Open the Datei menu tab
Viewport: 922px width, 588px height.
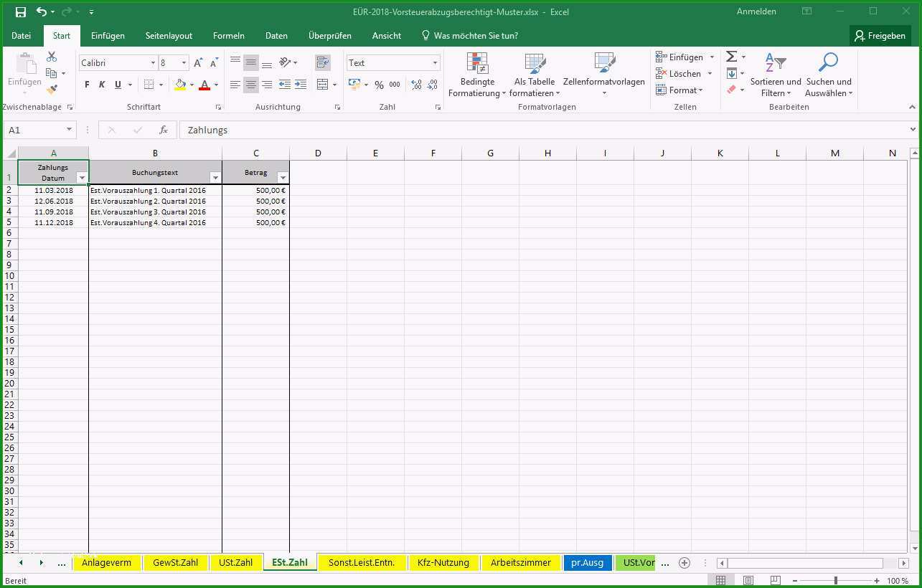point(21,36)
